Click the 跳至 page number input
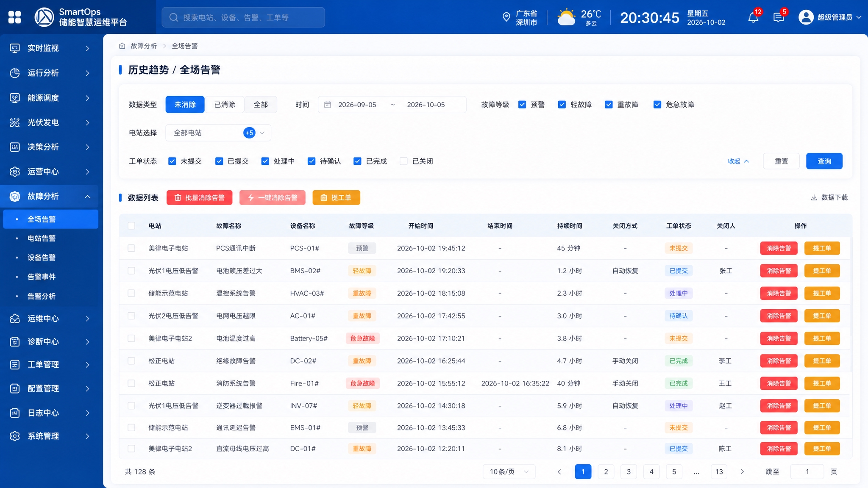 point(807,471)
